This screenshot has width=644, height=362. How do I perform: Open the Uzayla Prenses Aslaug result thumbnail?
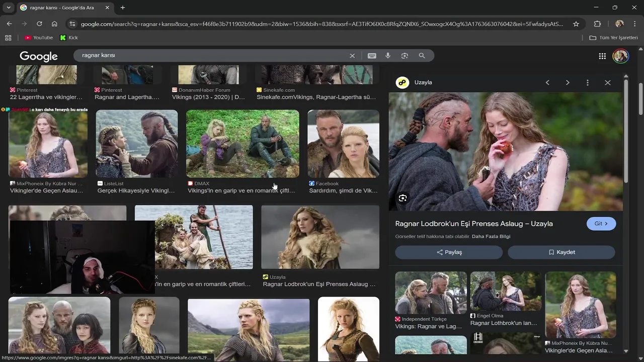(320, 237)
